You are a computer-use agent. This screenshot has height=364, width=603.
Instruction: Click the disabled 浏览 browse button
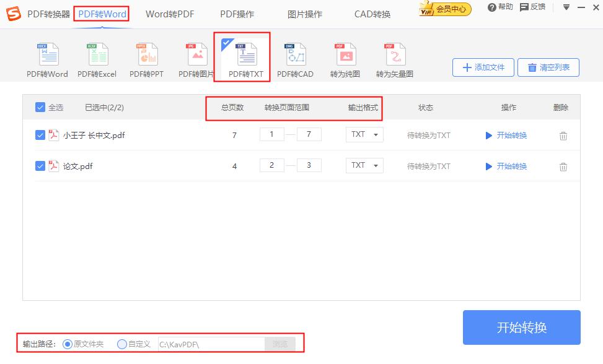click(x=280, y=344)
